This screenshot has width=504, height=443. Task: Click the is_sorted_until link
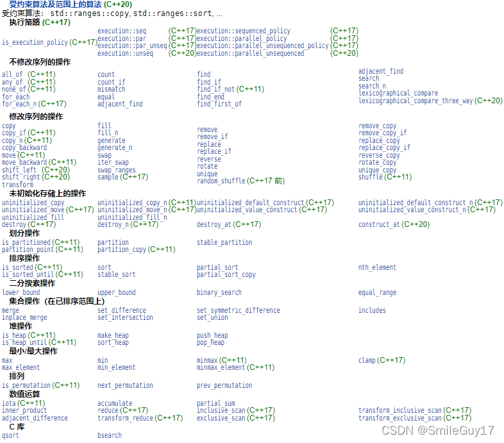click(x=28, y=274)
